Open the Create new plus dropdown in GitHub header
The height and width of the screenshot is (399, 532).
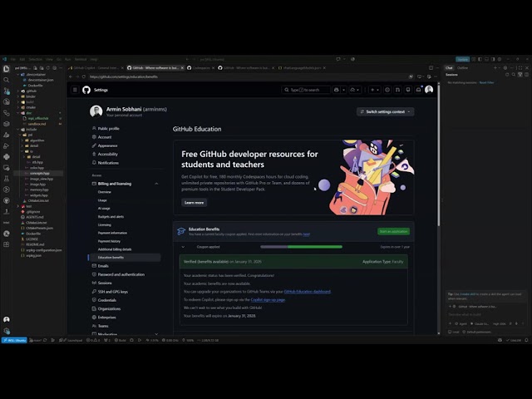375,90
